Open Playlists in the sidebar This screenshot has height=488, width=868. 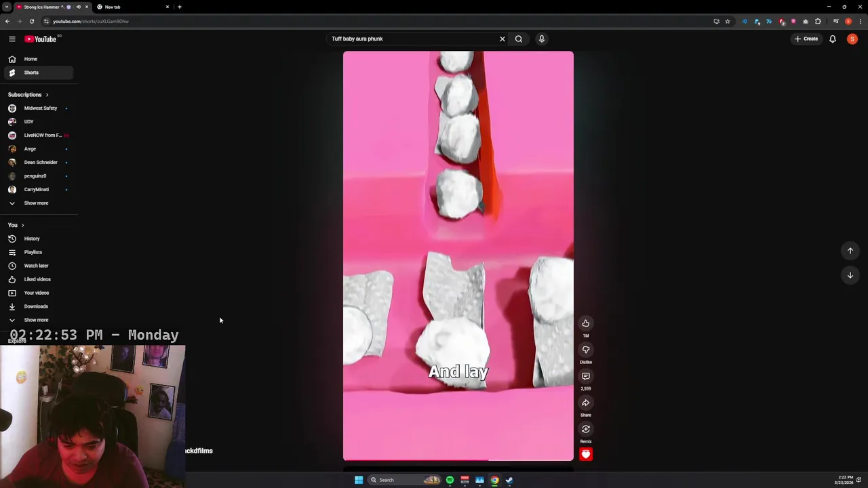point(37,252)
